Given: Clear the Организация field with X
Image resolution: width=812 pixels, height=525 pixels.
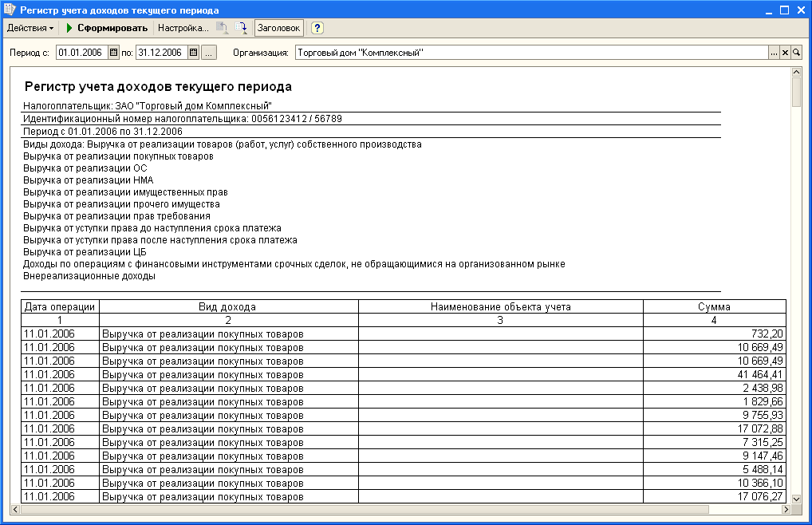Looking at the screenshot, I should pyautogui.click(x=785, y=53).
